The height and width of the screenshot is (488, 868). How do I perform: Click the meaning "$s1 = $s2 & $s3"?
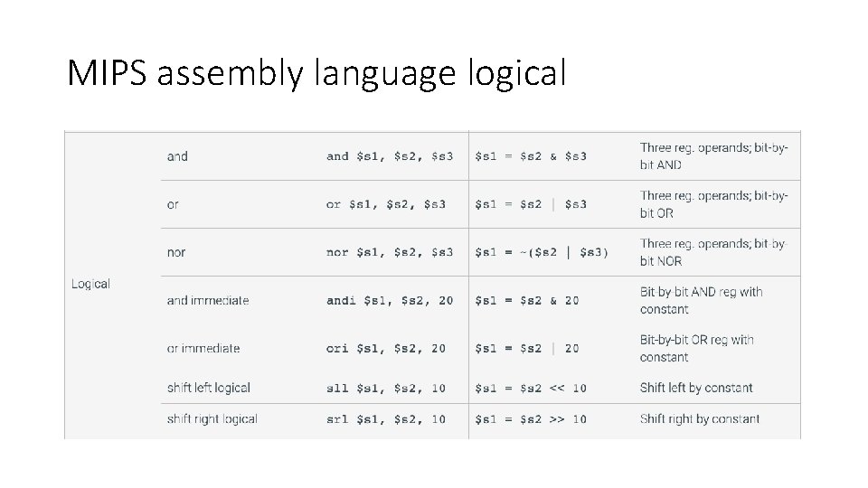coord(531,156)
